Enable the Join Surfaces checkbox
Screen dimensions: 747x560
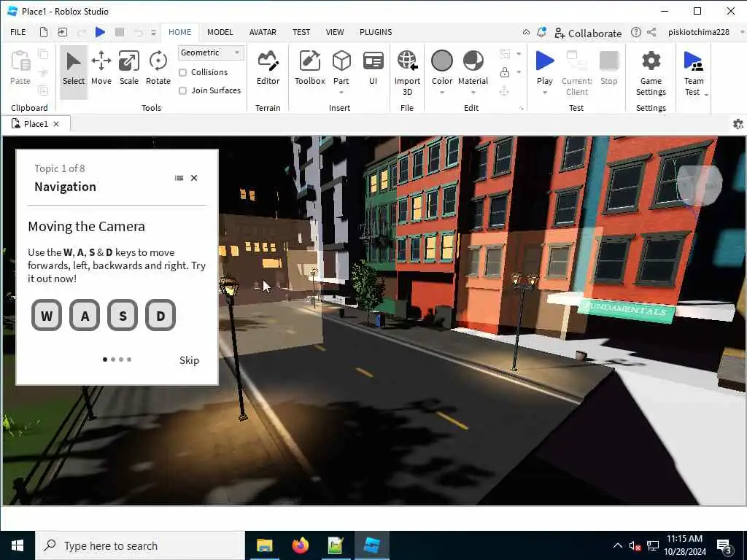[x=182, y=90]
